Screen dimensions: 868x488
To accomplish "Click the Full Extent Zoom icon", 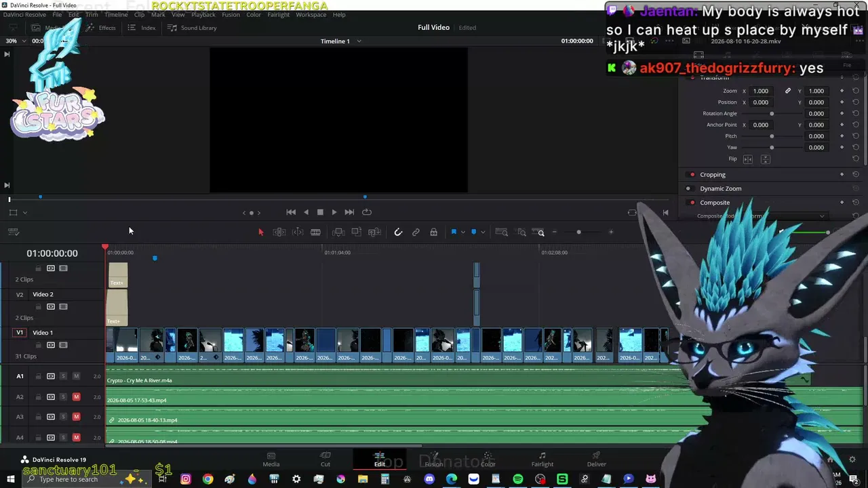I will (502, 232).
